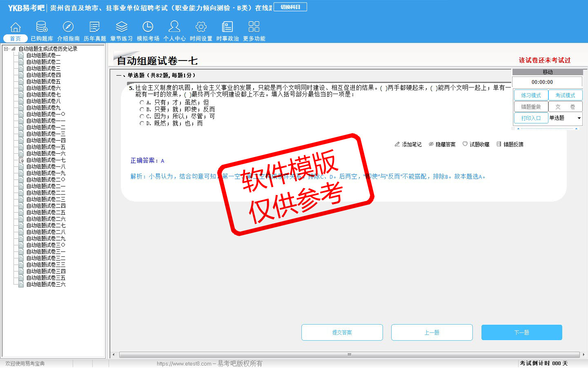Open 自动组题试卷二五 in the tree
588x368 pixels.
[x=46, y=212]
